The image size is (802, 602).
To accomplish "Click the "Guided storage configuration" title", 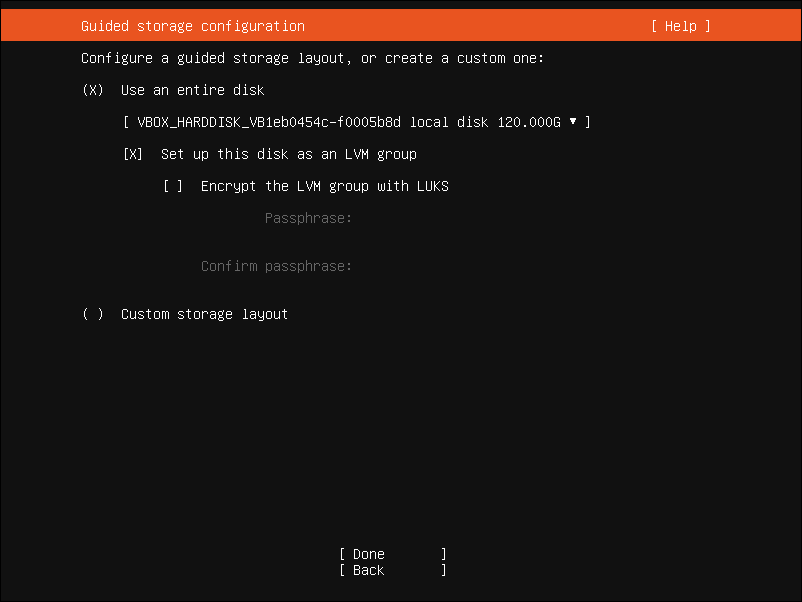I will 192,26.
